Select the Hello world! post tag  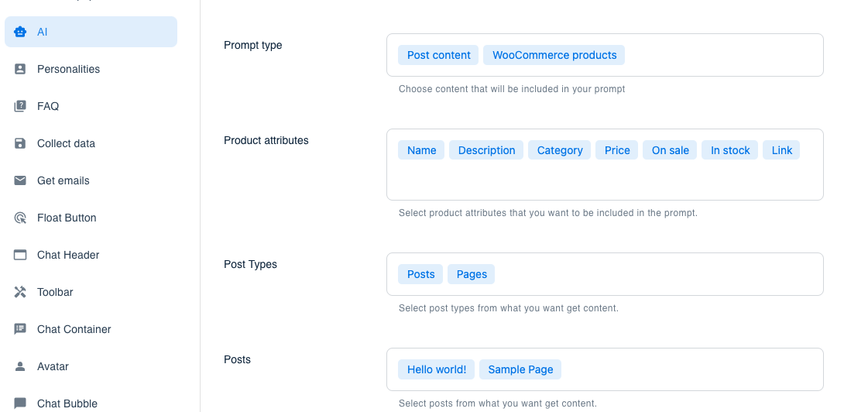(437, 369)
